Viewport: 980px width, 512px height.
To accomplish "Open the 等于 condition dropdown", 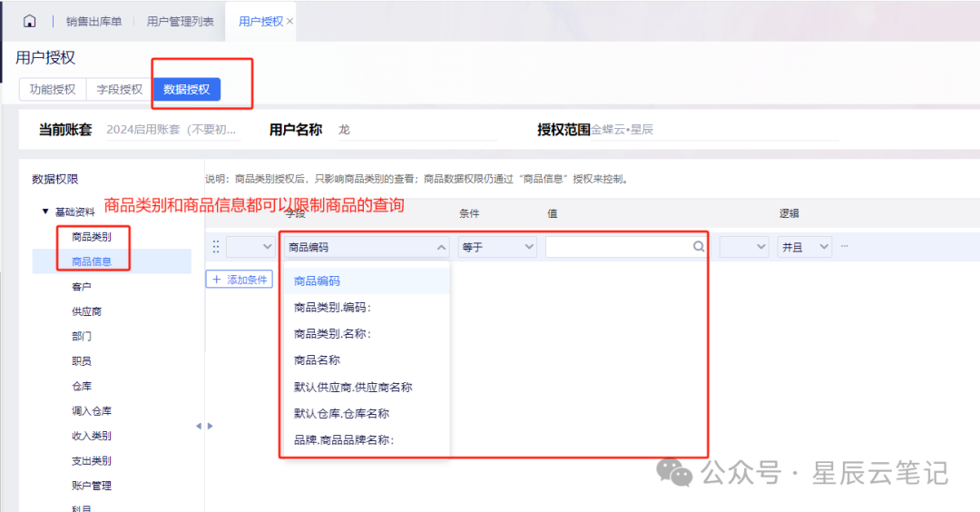I will pyautogui.click(x=497, y=247).
